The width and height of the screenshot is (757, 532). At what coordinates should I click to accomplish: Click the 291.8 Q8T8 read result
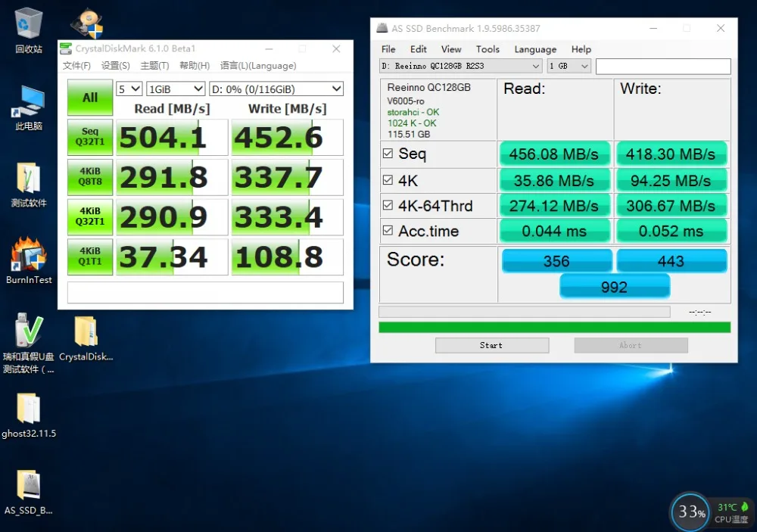[x=172, y=177]
